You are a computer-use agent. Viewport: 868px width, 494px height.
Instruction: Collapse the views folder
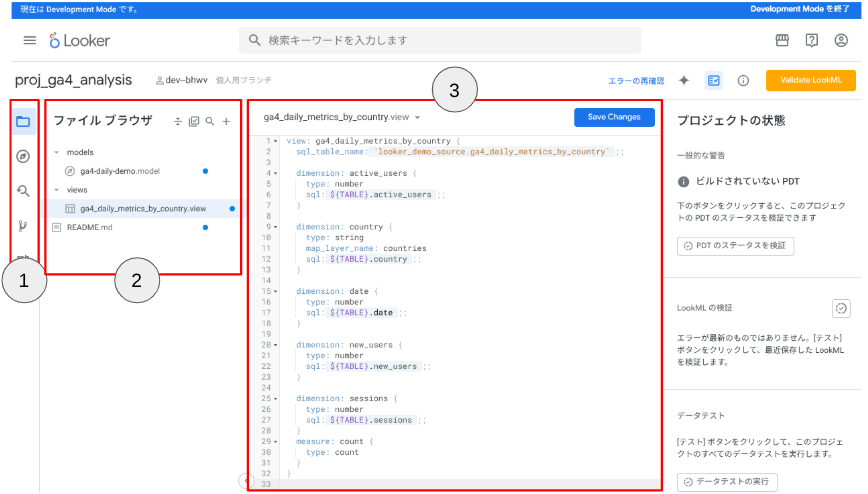click(x=56, y=190)
